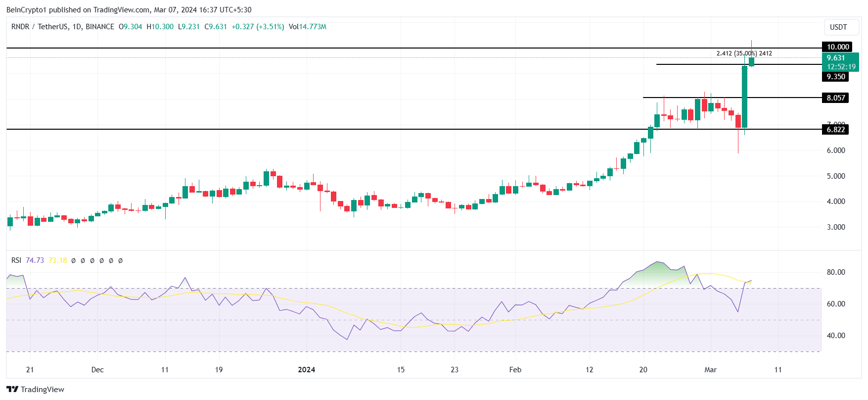Click the BINANCE exchange label
The height and width of the screenshot is (400, 868).
click(100, 27)
